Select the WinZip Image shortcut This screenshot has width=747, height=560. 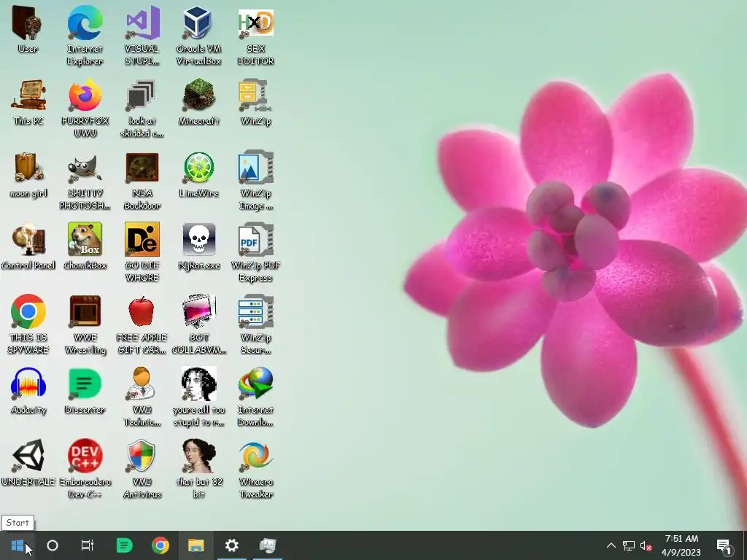coord(256,168)
